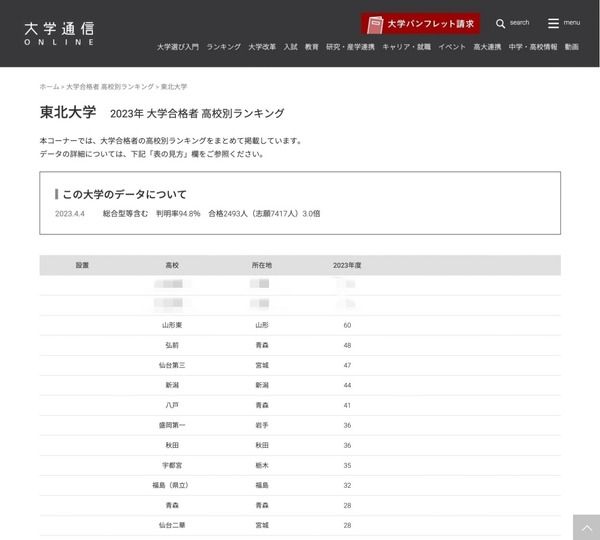Open 大学合格者 高校別ランキング breadcrumb

[x=110, y=87]
